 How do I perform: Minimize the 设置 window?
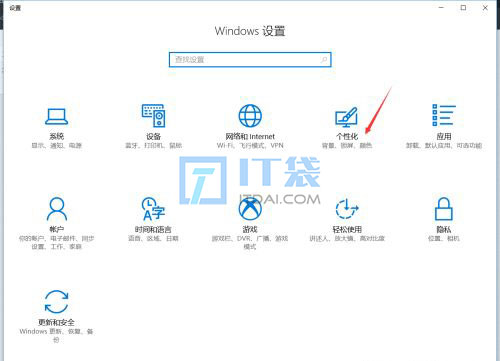pyautogui.click(x=441, y=7)
